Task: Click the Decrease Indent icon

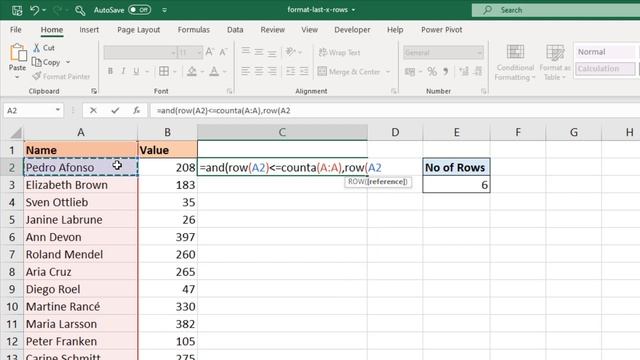Action: 291,71
